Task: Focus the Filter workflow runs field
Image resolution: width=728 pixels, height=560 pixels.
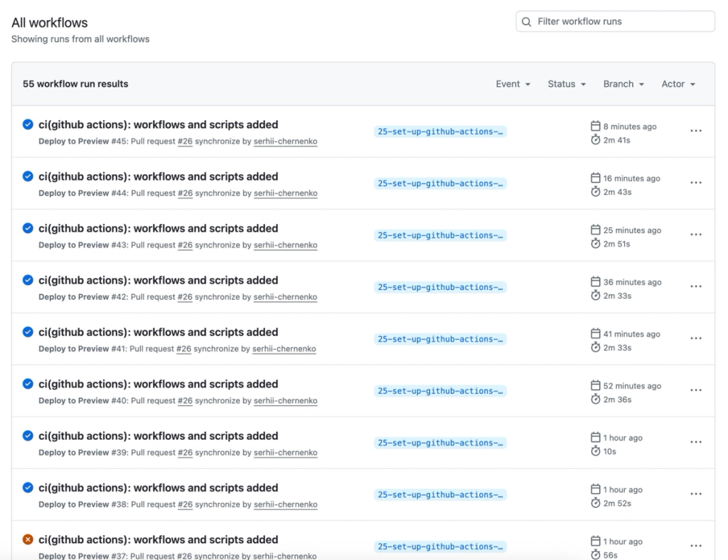Action: click(615, 22)
